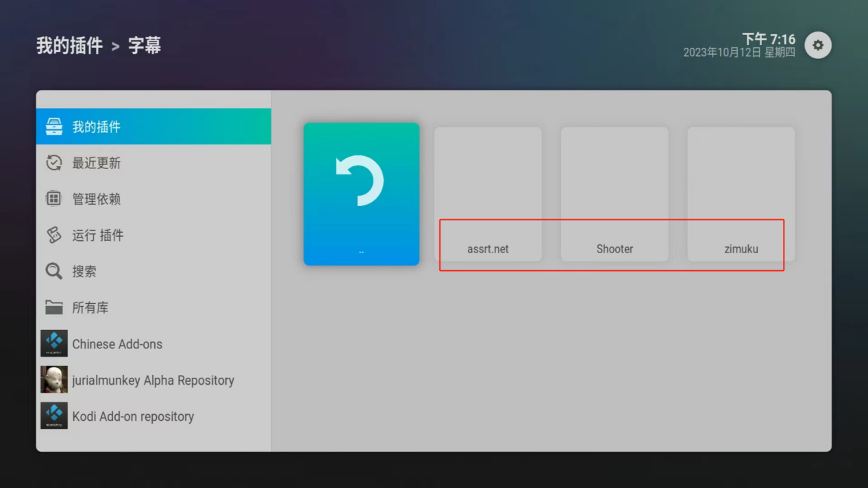Image resolution: width=868 pixels, height=488 pixels.
Task: Open the Shooter subtitle add-on
Action: 615,194
